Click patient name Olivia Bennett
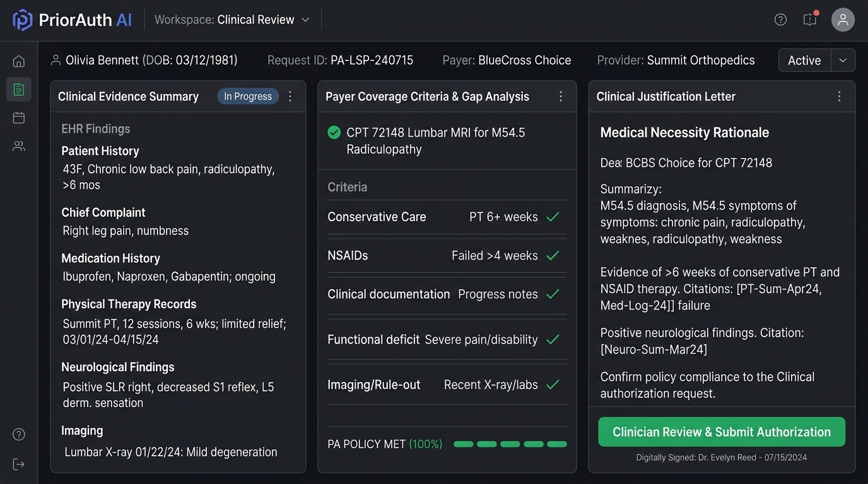868x484 pixels. pyautogui.click(x=102, y=60)
